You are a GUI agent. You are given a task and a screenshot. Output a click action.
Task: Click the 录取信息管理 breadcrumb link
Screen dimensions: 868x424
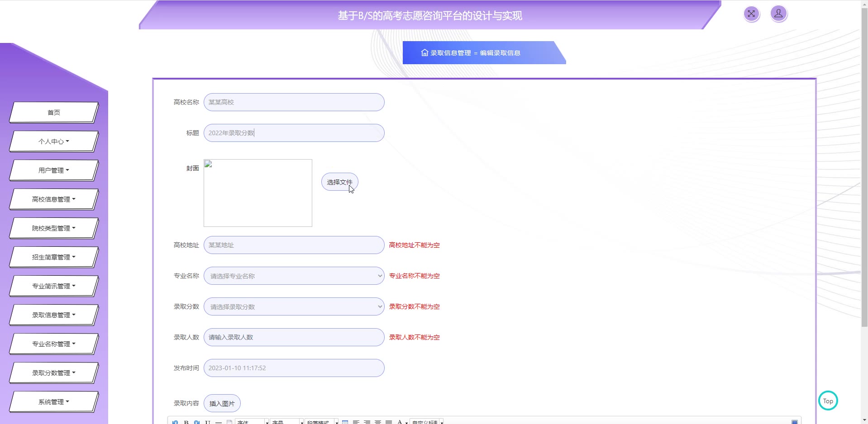(x=451, y=53)
